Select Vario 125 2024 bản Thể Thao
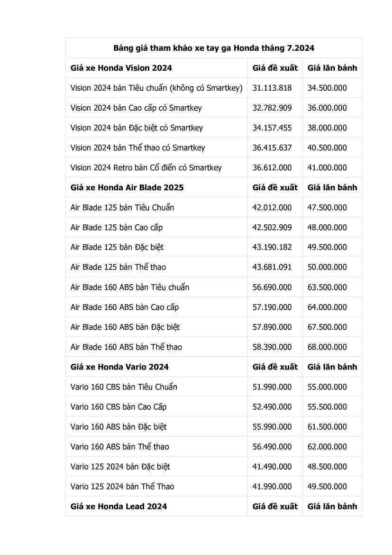Viewport: 392px width, 555px height. pos(122,487)
